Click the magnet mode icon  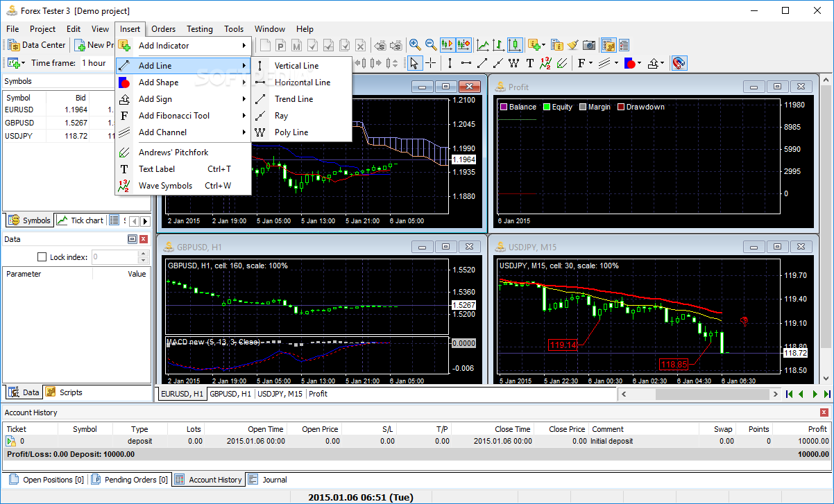pyautogui.click(x=679, y=63)
